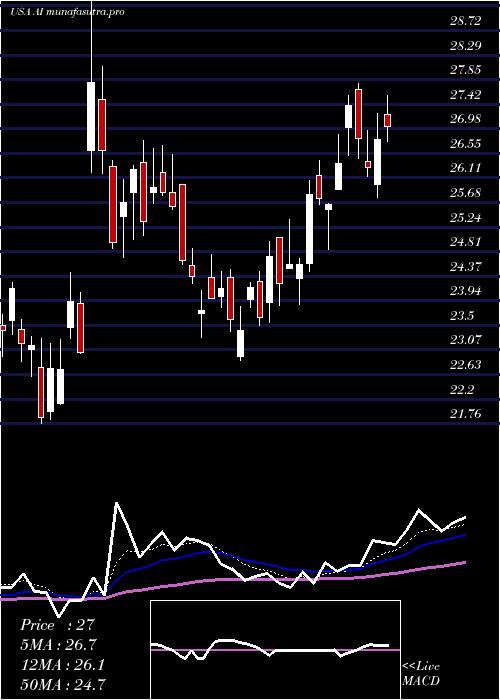This screenshot has height=700, width=500.
Task: Click the last red candlestick on the right
Action: 388,121
